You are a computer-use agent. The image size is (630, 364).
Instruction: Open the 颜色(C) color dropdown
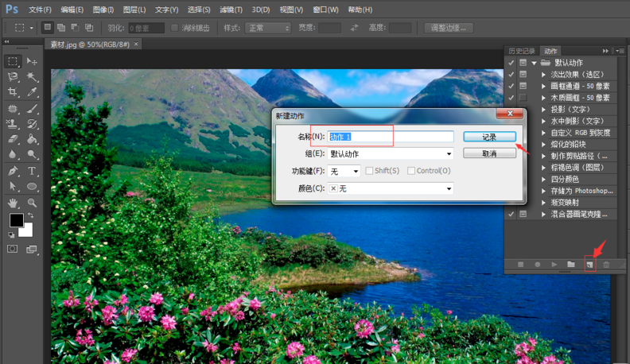click(x=391, y=188)
